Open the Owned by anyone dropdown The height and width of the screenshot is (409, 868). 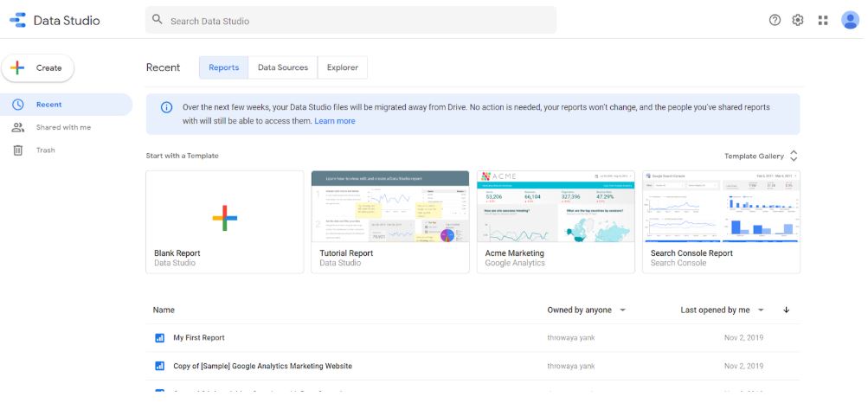click(587, 310)
